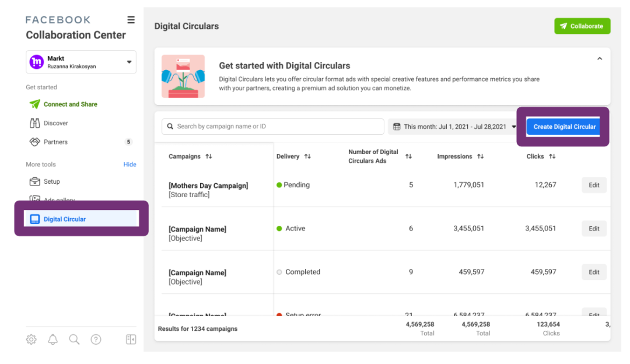Expand the Markt account dropdown

[x=129, y=62]
